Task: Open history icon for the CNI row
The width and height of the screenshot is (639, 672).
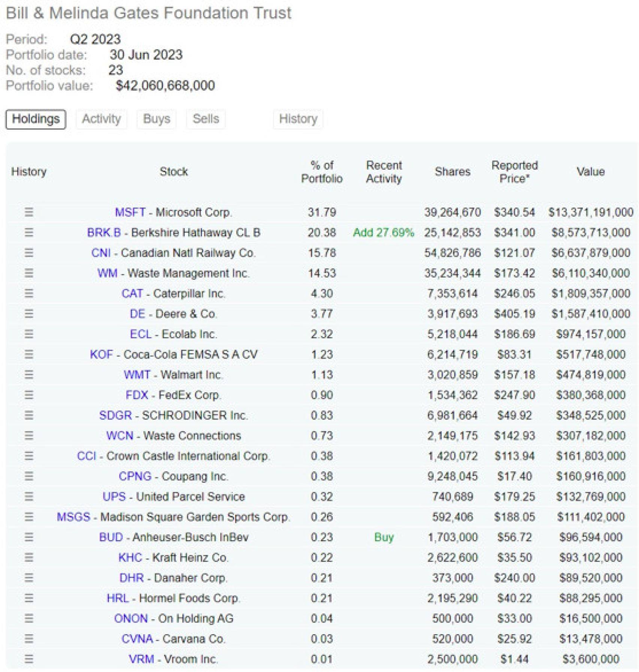Action: tap(29, 252)
